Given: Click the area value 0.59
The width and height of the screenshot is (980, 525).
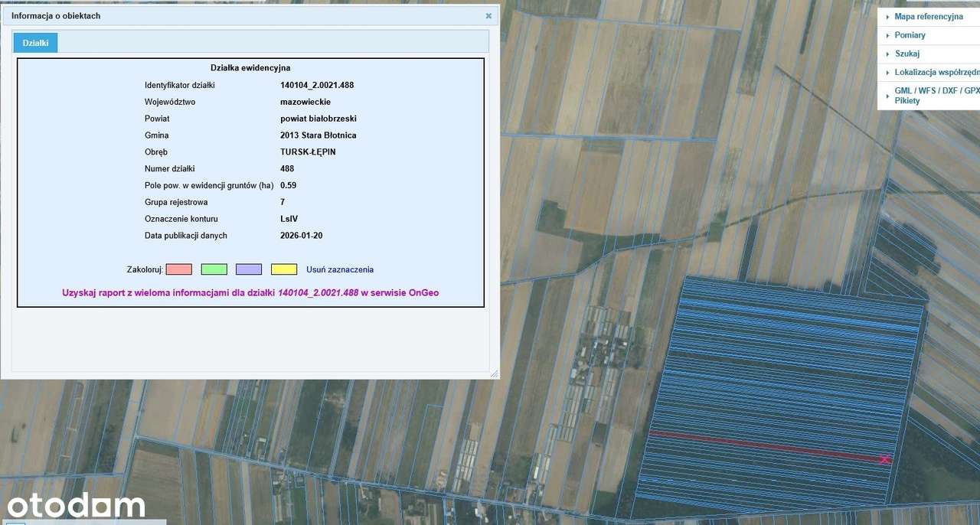Looking at the screenshot, I should [289, 185].
